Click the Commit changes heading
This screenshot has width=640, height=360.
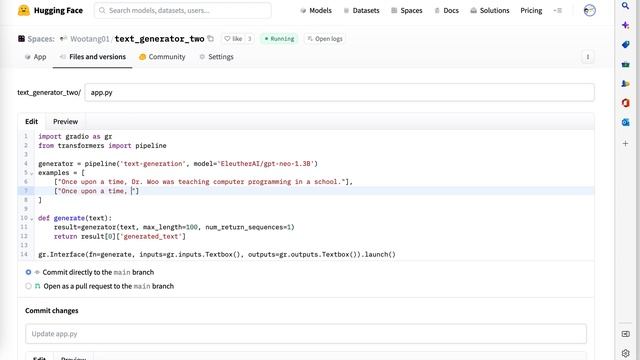pyautogui.click(x=51, y=311)
